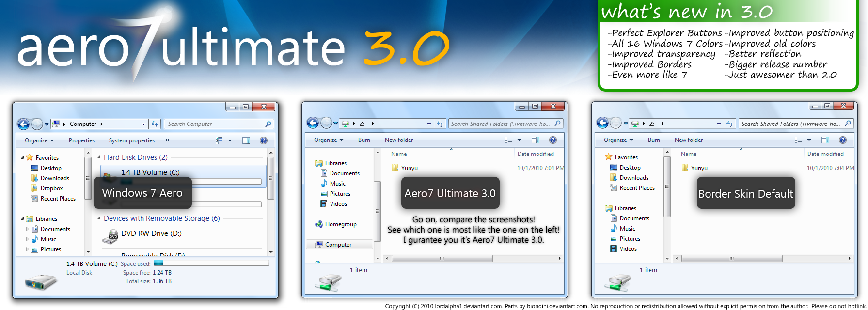Open help in the middle window

(x=553, y=140)
